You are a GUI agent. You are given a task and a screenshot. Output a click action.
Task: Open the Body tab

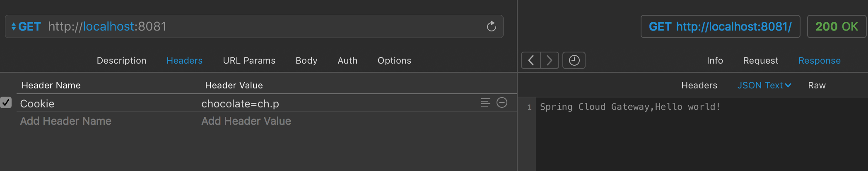point(306,60)
